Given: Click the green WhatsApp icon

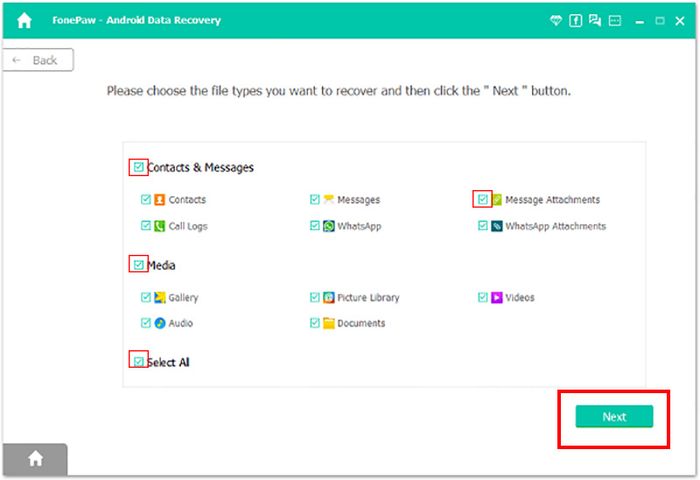Looking at the screenshot, I should [329, 226].
